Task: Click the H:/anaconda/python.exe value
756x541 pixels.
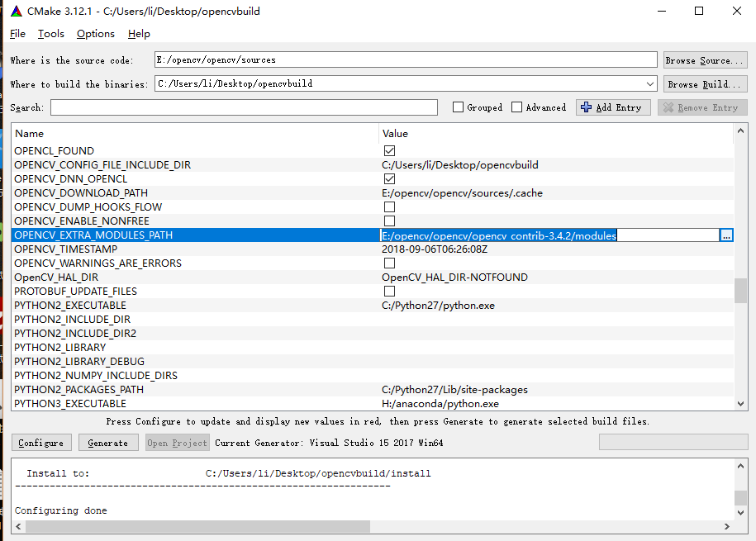Action: [440, 404]
